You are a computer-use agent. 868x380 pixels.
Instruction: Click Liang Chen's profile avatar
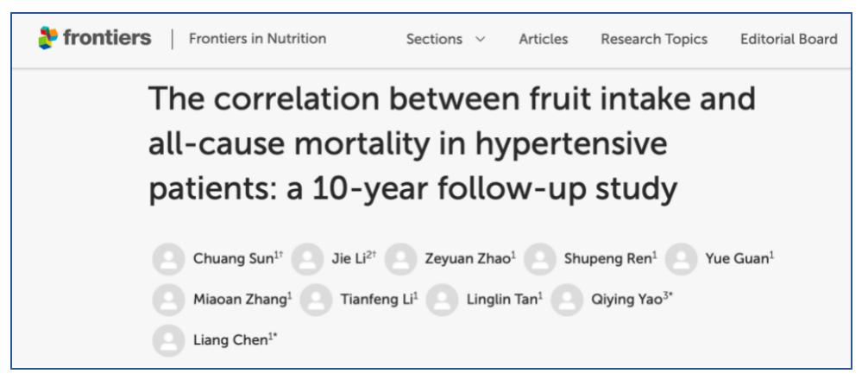pyautogui.click(x=169, y=340)
